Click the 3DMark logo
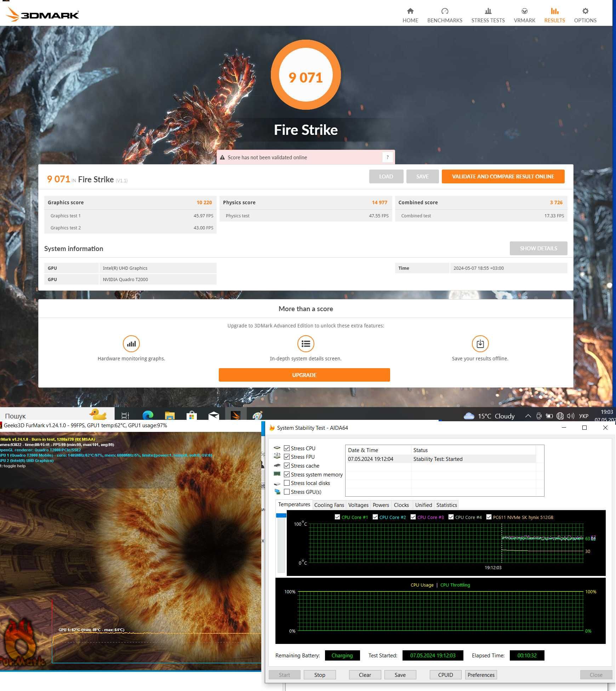Image resolution: width=616 pixels, height=691 pixels. [43, 15]
